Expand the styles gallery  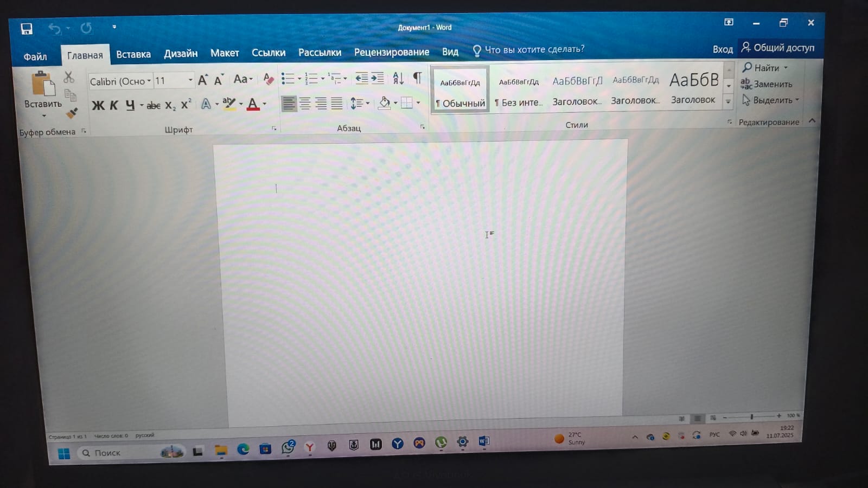pyautogui.click(x=729, y=101)
